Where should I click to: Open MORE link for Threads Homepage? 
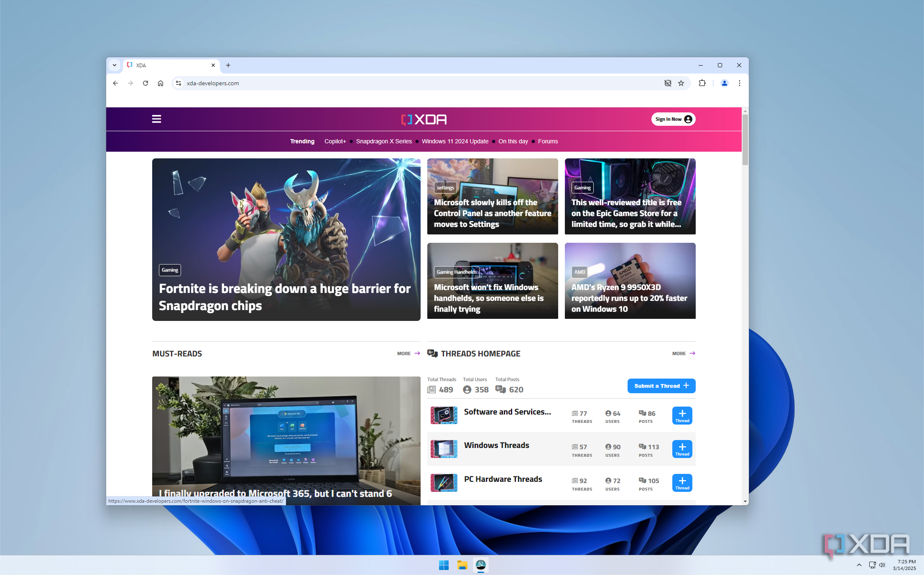[x=684, y=354]
